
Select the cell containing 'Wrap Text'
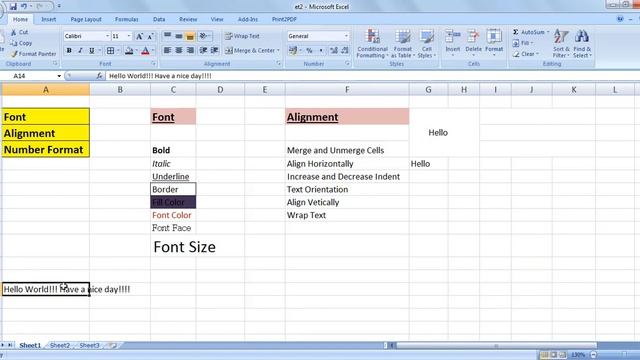[347, 215]
